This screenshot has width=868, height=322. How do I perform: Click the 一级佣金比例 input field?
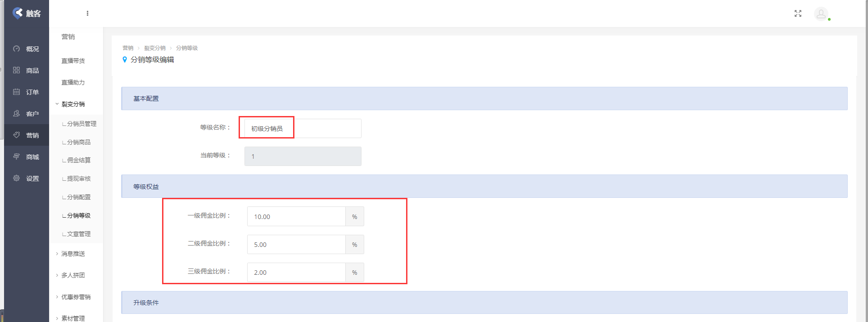[x=296, y=217]
